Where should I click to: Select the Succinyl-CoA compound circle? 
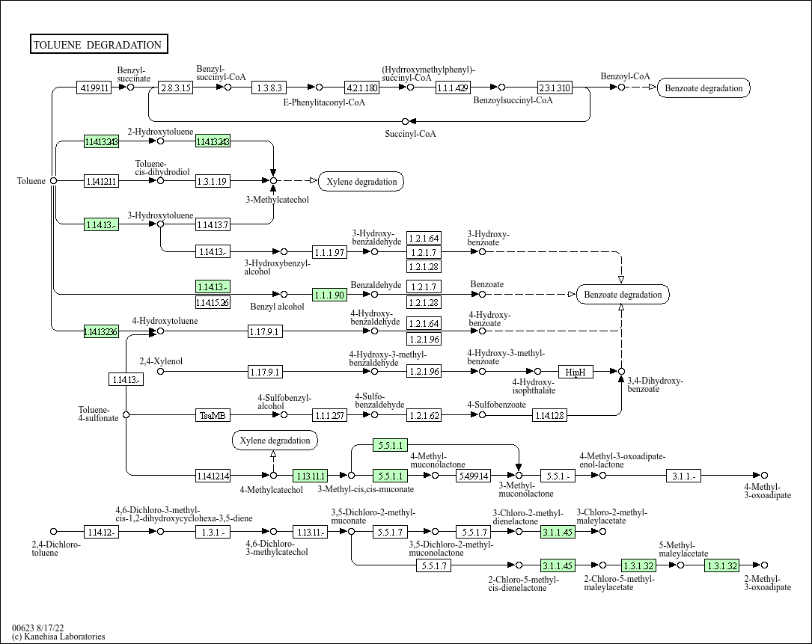pos(406,121)
